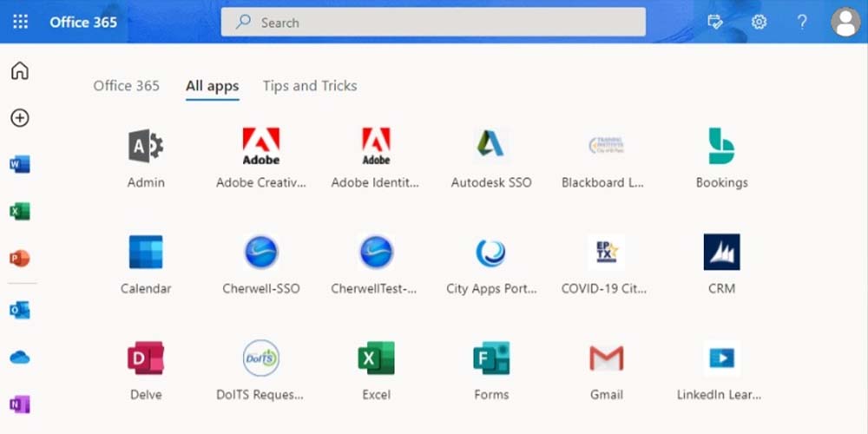
Task: Click the Cherwell-SSO text label
Action: tap(261, 288)
